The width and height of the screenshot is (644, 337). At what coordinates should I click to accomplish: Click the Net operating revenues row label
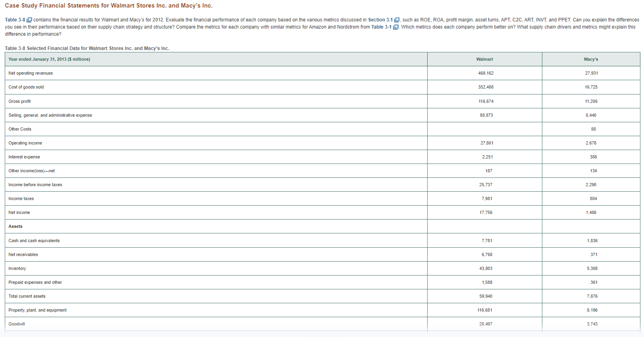coord(31,73)
